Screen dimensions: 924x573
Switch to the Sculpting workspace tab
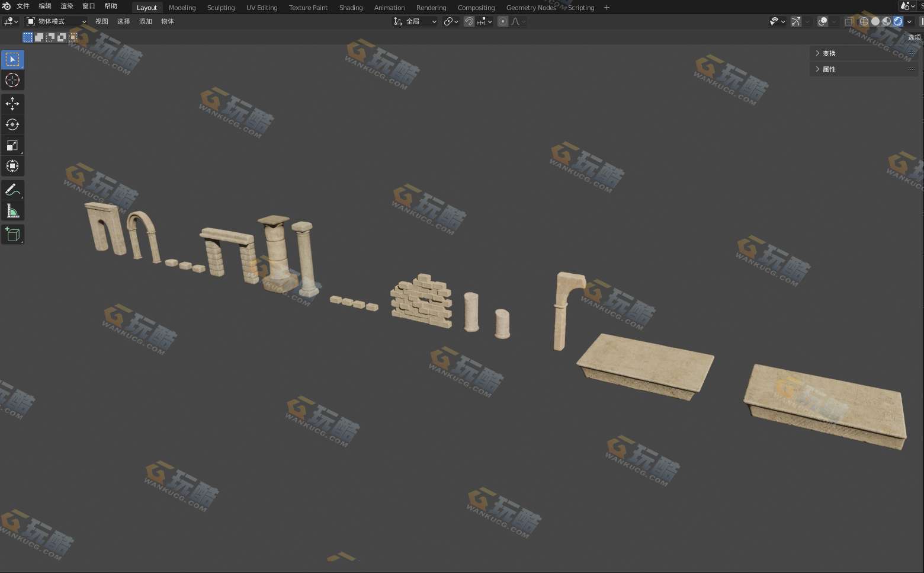point(221,8)
